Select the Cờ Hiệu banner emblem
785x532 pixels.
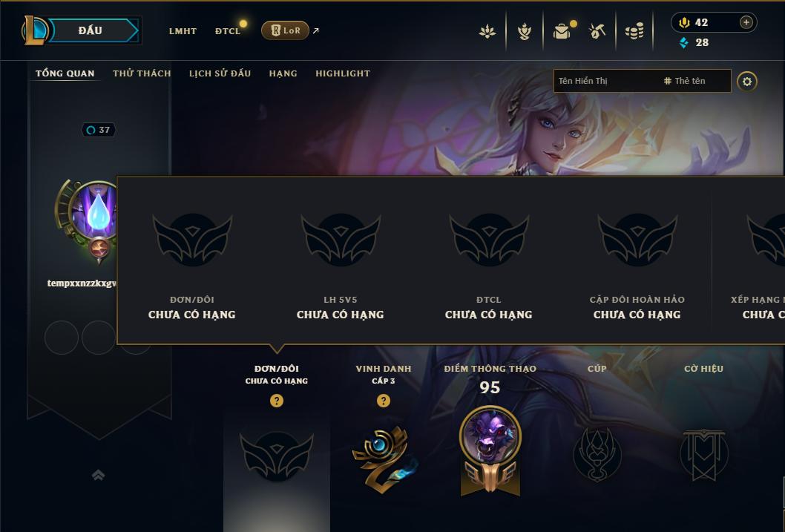coord(703,454)
